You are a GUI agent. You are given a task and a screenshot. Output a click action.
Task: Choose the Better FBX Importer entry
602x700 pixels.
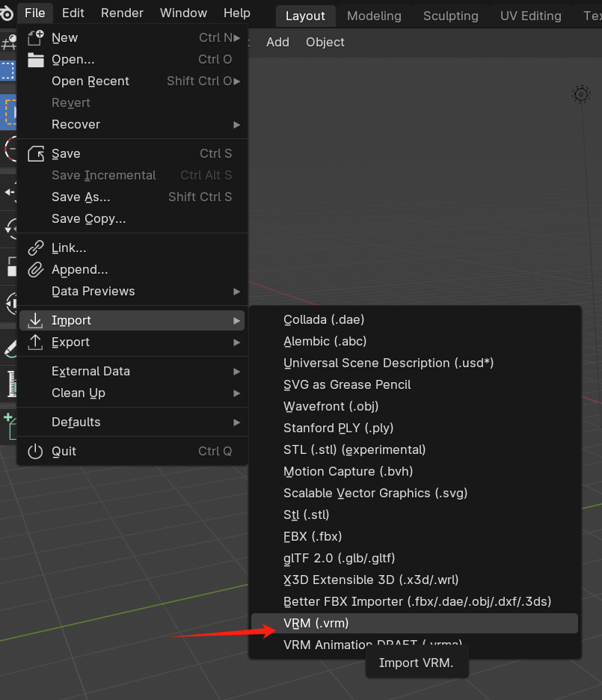click(414, 601)
